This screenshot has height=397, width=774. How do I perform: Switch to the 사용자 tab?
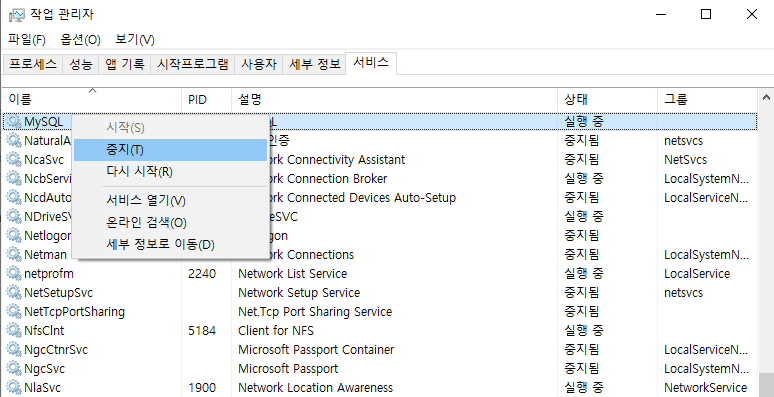[259, 64]
